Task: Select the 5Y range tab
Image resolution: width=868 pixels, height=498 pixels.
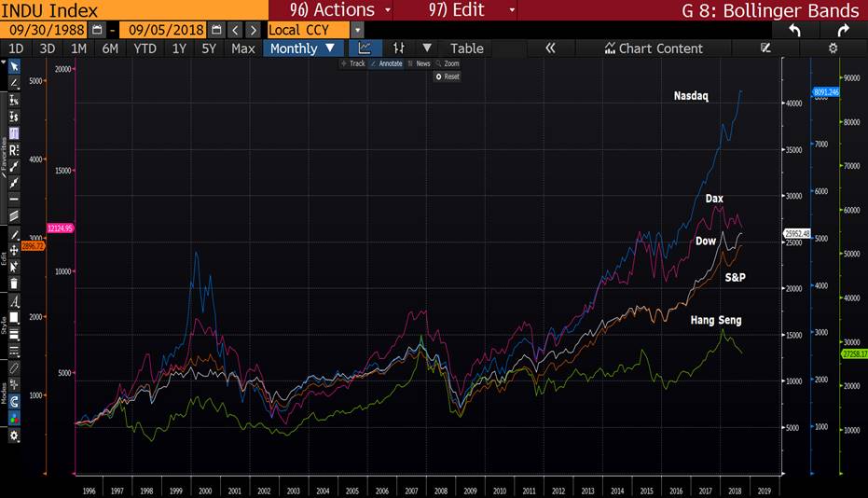Action: [209, 48]
